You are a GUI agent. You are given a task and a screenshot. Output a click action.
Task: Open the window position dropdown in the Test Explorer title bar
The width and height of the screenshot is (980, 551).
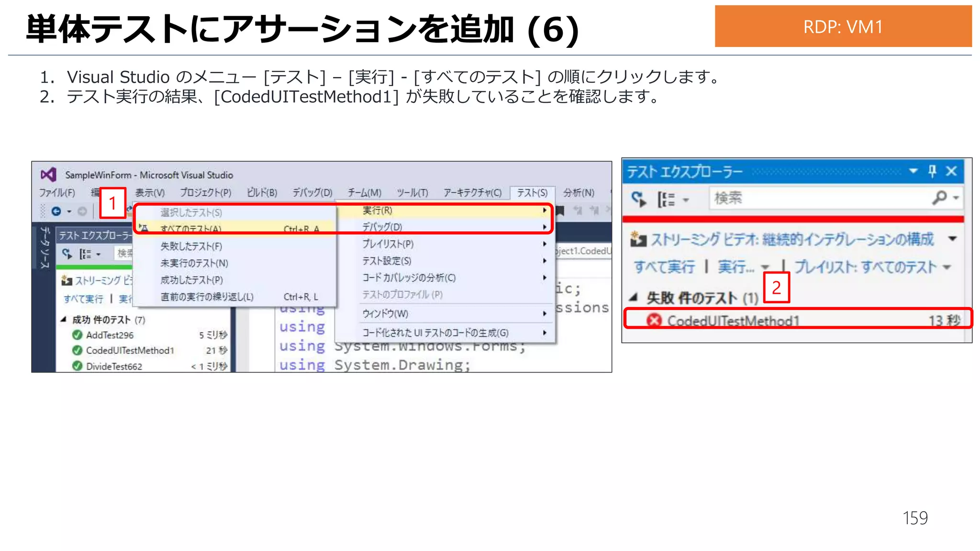click(x=913, y=170)
